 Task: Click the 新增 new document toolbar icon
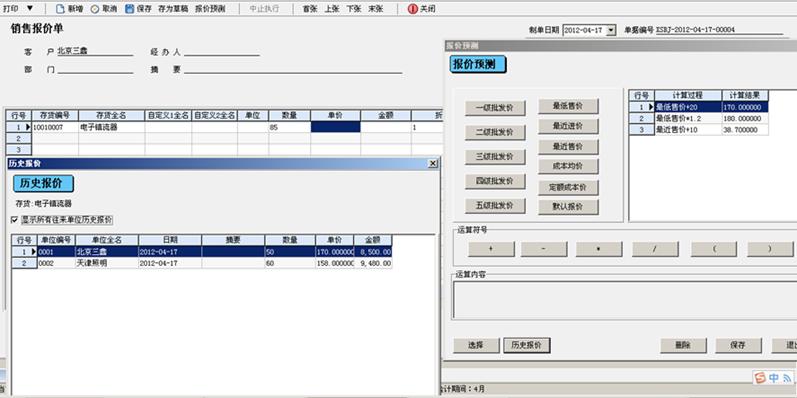click(60, 9)
